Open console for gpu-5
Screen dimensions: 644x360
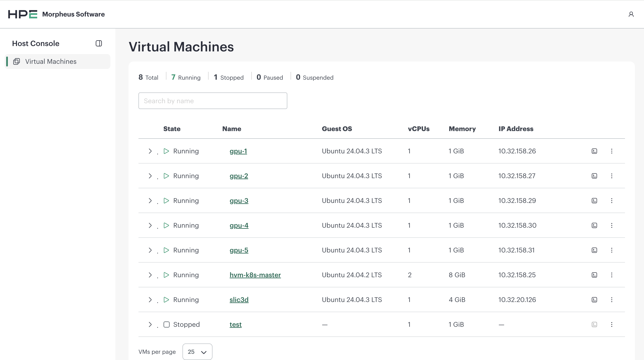tap(594, 250)
